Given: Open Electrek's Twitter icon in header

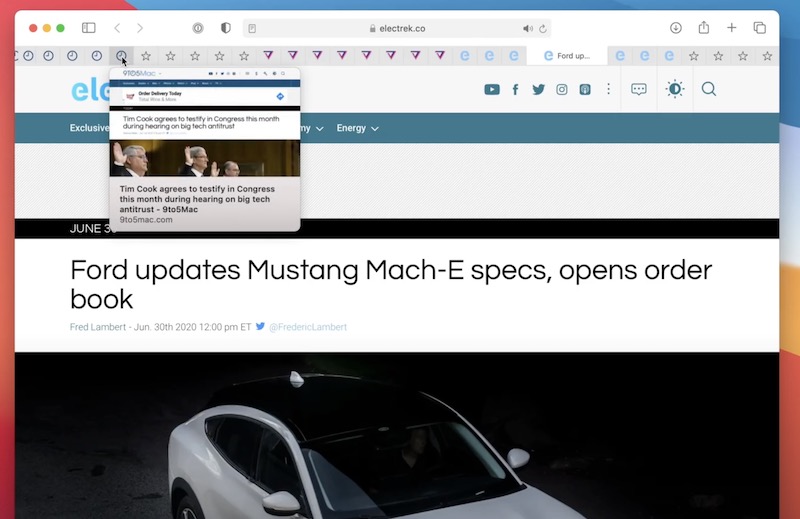Looking at the screenshot, I should 538,89.
